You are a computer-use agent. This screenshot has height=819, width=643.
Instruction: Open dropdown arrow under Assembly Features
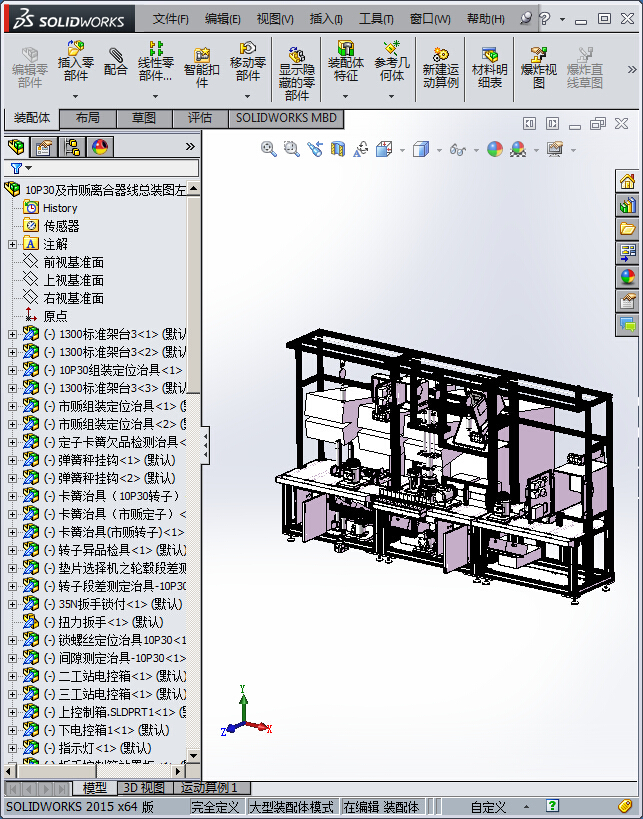coord(345,97)
